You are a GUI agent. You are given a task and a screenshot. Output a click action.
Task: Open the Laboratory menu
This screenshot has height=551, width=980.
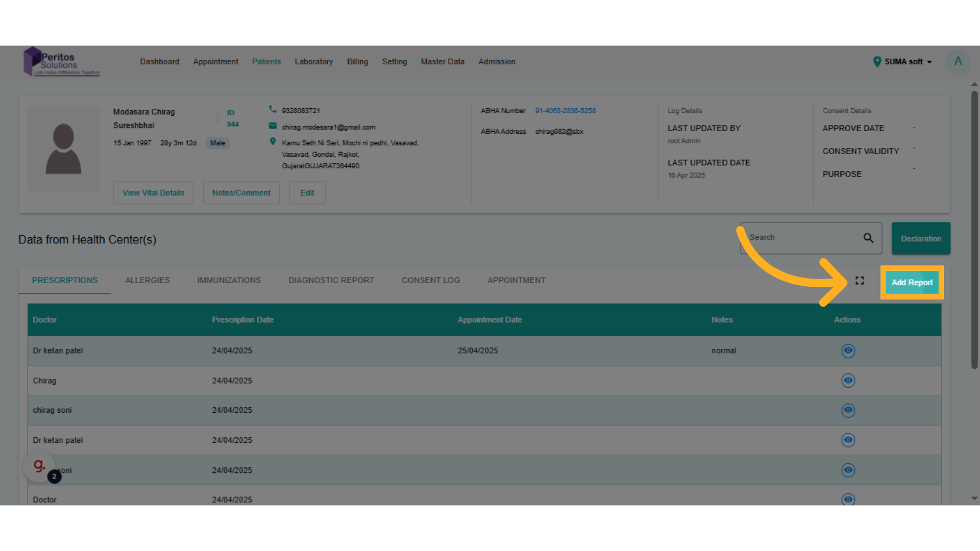313,62
